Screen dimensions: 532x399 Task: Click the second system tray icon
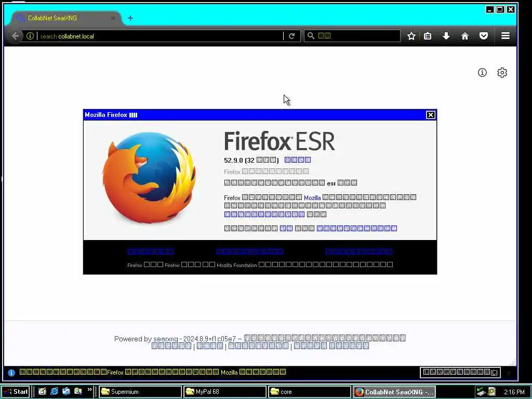tap(491, 392)
